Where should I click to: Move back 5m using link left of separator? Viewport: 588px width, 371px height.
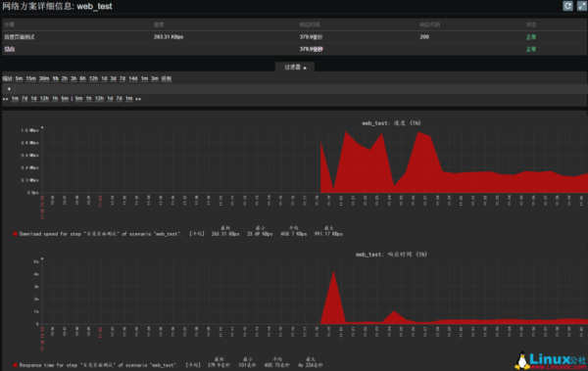tap(65, 99)
